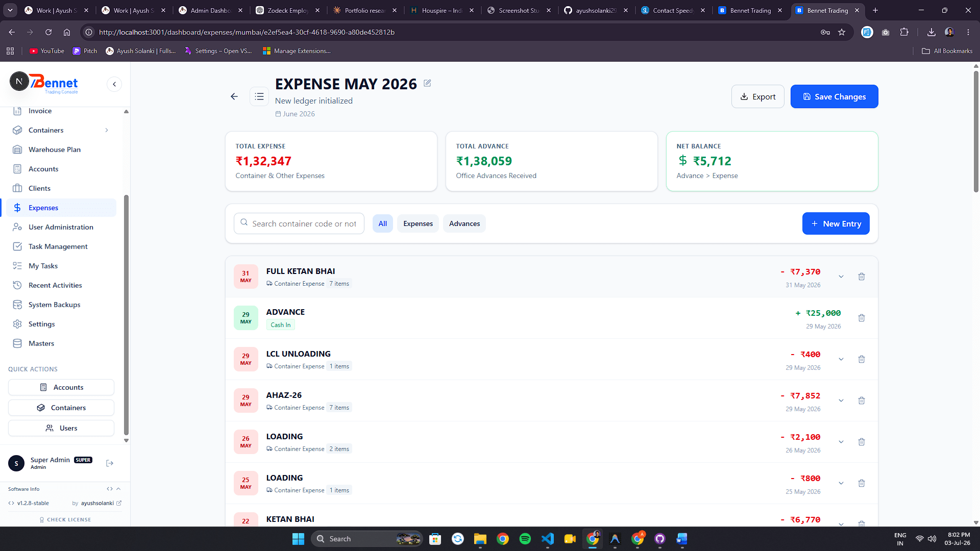Expand the AHAZ-26 entry details
980x551 pixels.
pyautogui.click(x=841, y=400)
